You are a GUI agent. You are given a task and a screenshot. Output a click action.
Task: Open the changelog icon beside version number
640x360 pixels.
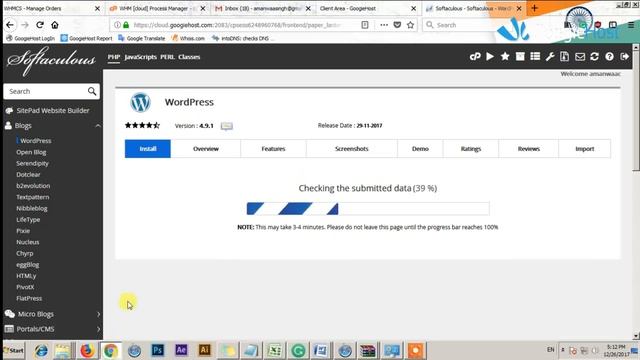tap(227, 126)
